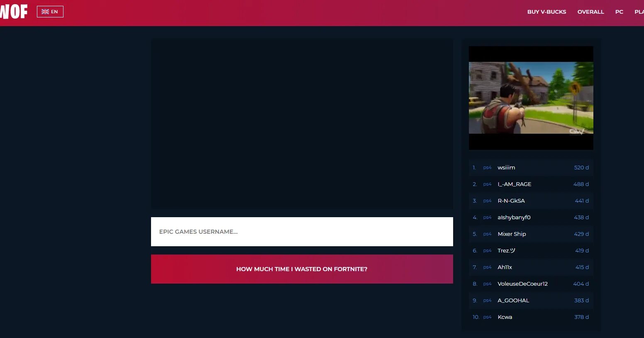Open player Kcwa profile

505,317
